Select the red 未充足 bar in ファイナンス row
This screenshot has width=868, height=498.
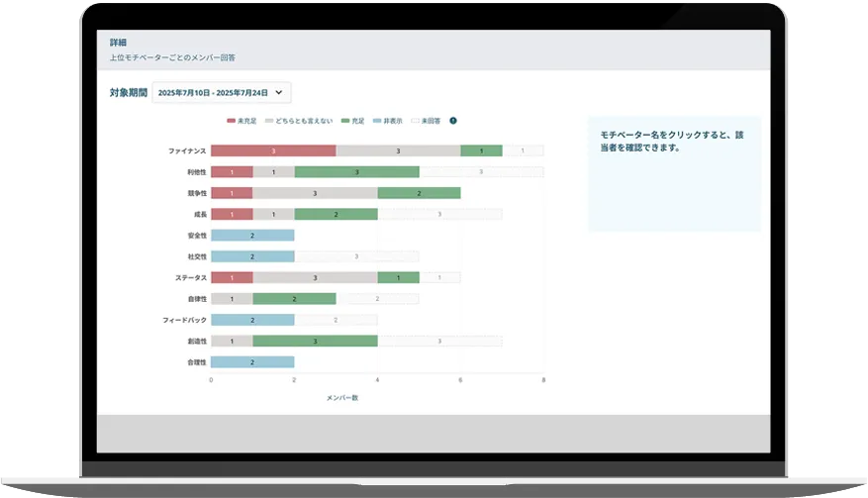click(x=273, y=150)
